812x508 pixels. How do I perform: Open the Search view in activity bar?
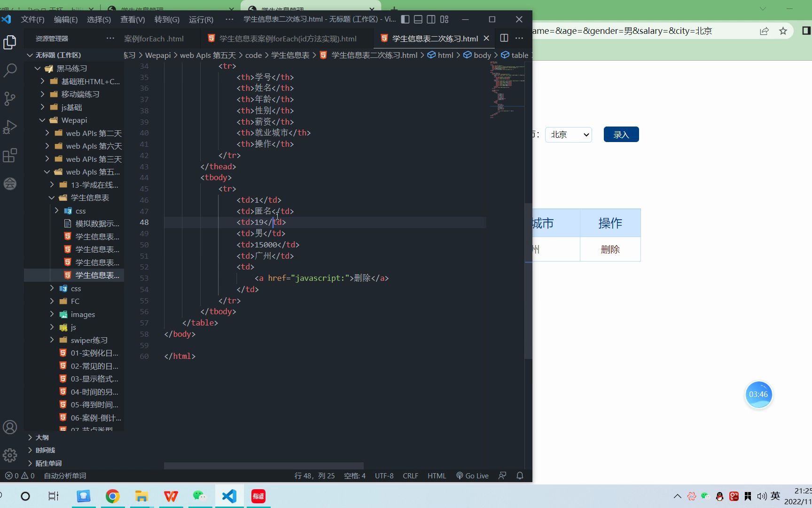(x=10, y=71)
